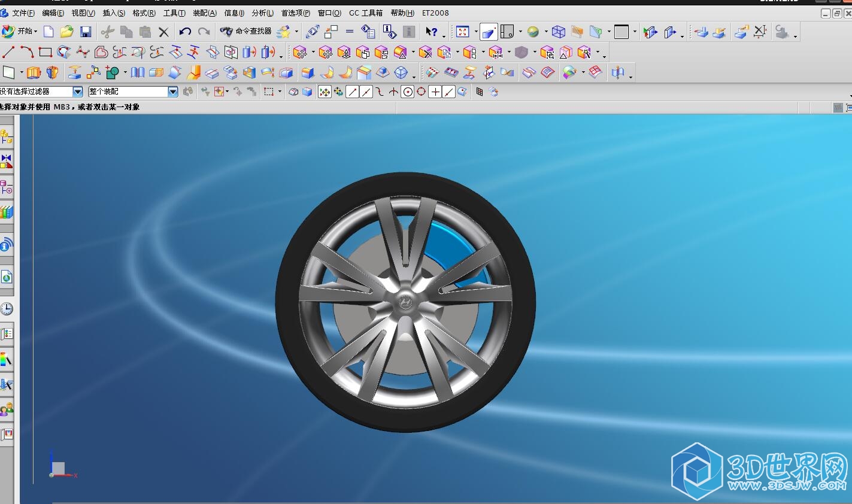
Task: Toggle the Arc Center snap option
Action: pos(408,92)
